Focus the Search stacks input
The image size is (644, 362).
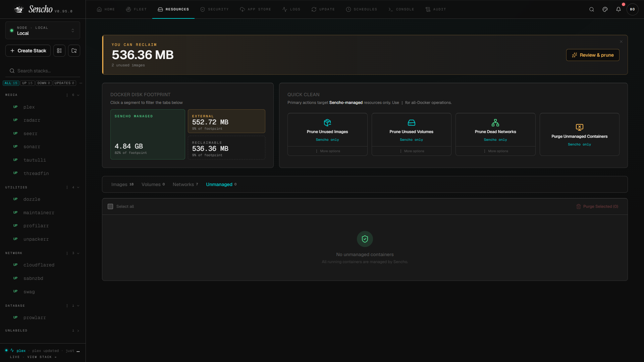tap(43, 71)
